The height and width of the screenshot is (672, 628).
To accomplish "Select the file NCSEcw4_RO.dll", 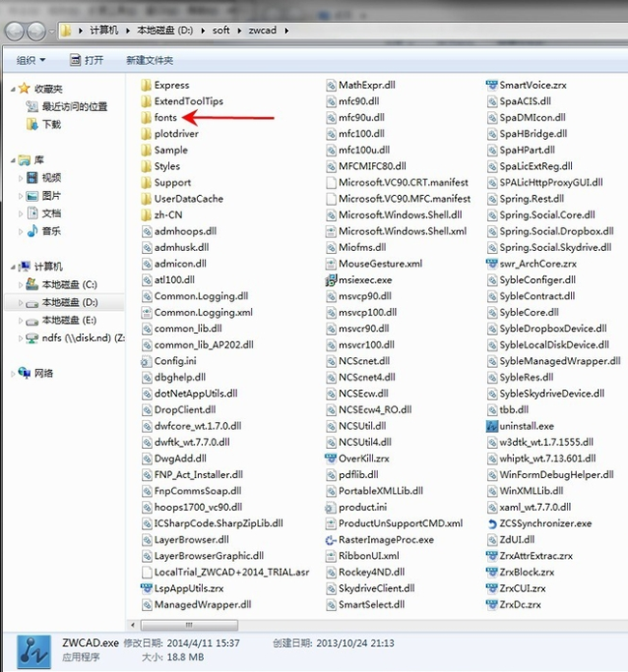I will (368, 409).
